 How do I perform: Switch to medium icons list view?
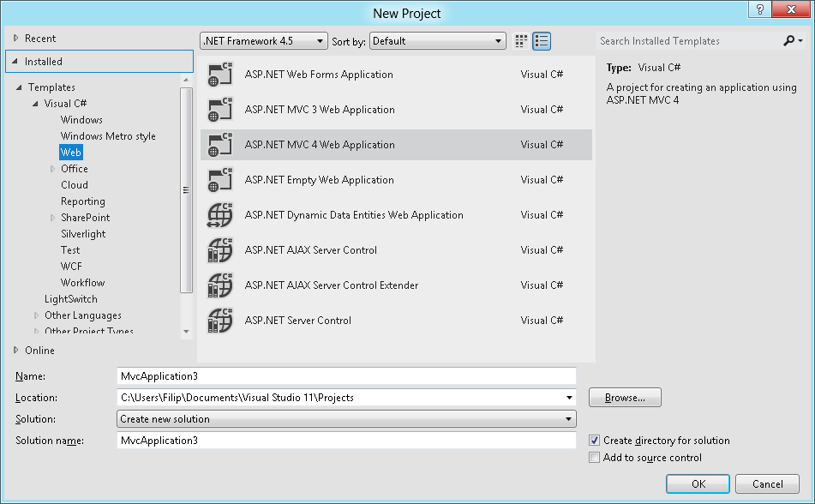(542, 41)
